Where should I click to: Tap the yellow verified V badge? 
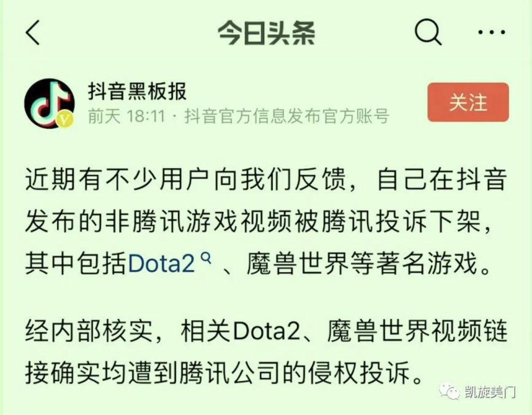point(65,119)
